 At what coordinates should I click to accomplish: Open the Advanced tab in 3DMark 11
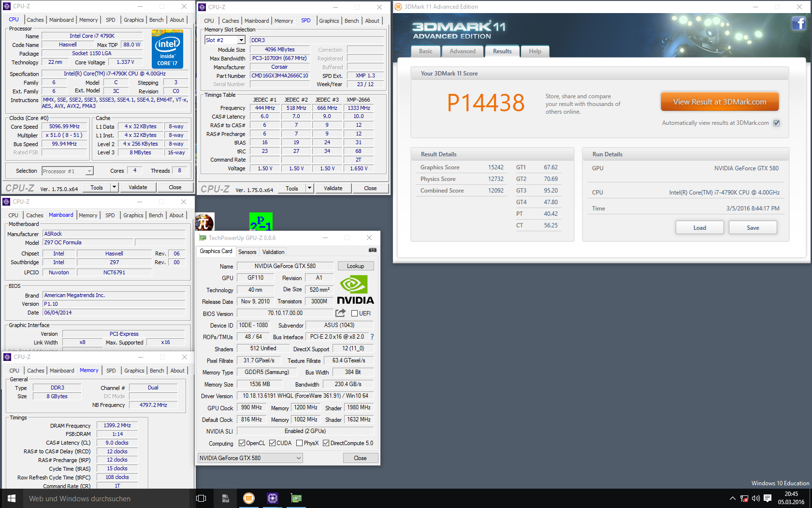click(463, 51)
